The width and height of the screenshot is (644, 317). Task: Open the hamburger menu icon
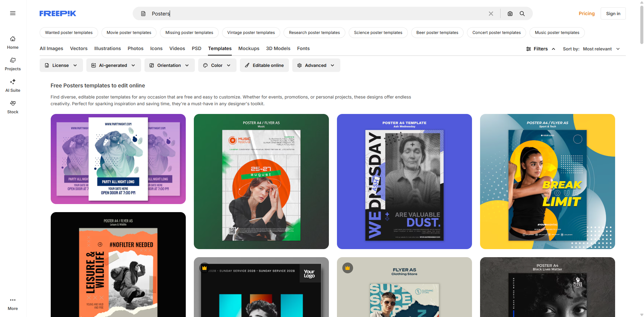click(x=13, y=13)
